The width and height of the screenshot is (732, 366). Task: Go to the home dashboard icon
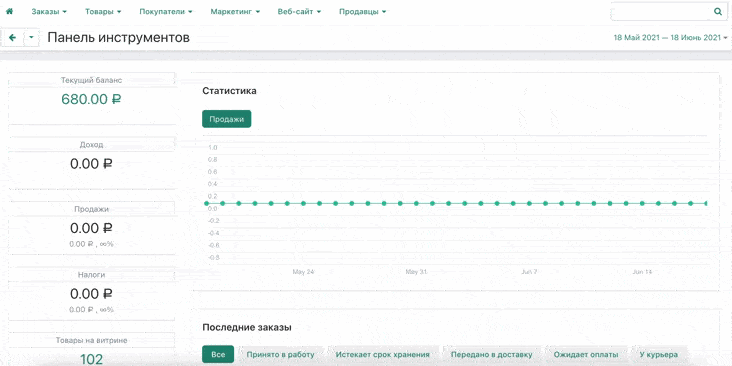click(x=9, y=11)
